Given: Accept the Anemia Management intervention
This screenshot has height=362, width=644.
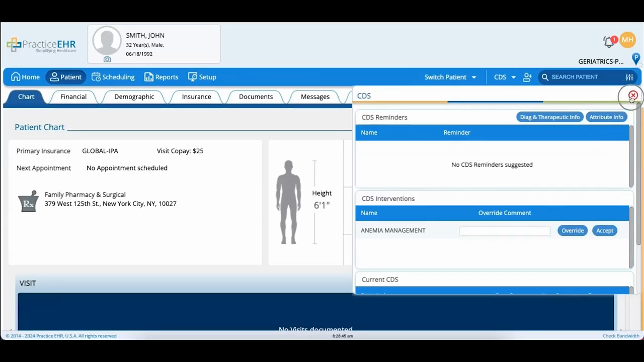Looking at the screenshot, I should point(605,231).
